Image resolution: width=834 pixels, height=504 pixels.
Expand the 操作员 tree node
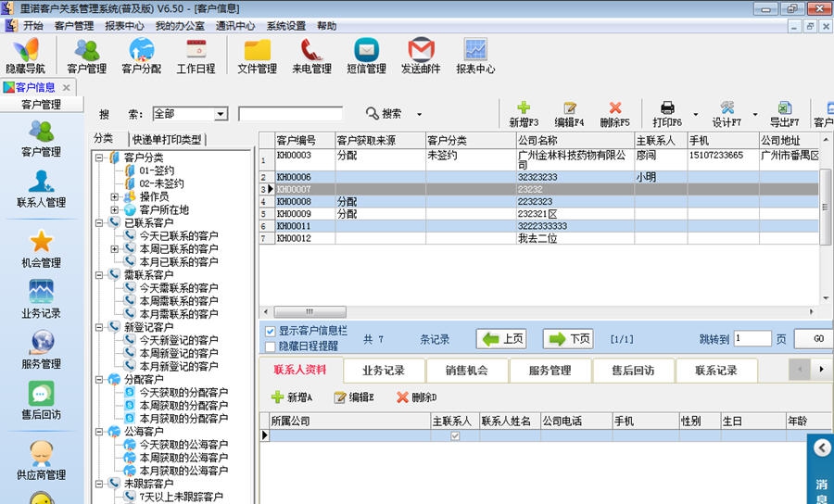click(115, 197)
